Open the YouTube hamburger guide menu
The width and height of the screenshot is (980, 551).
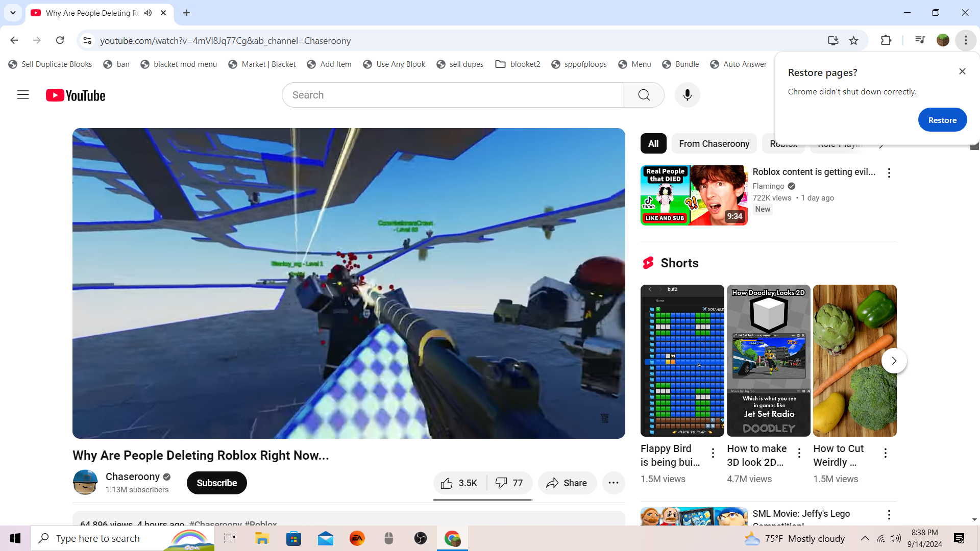pos(23,95)
